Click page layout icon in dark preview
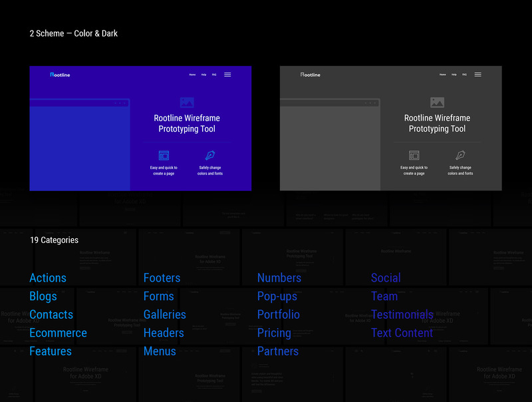The width and height of the screenshot is (532, 402). point(414,156)
